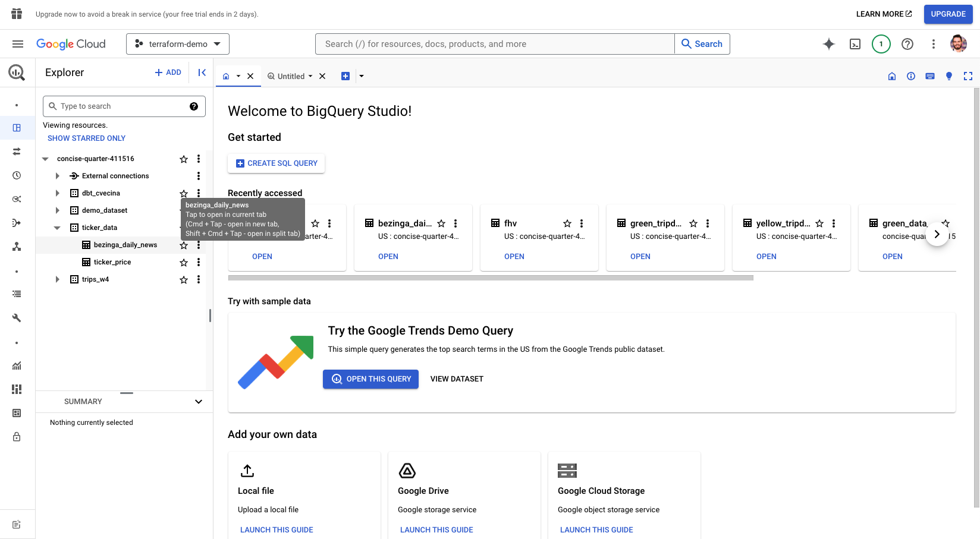
Task: Click SHOW STARRED ONLY link
Action: click(87, 138)
